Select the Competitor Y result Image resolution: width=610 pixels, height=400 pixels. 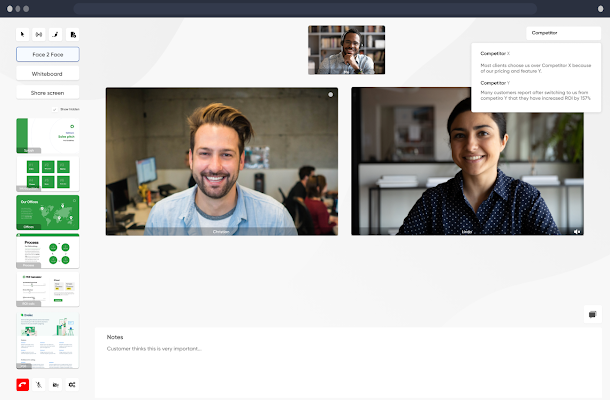click(x=536, y=90)
